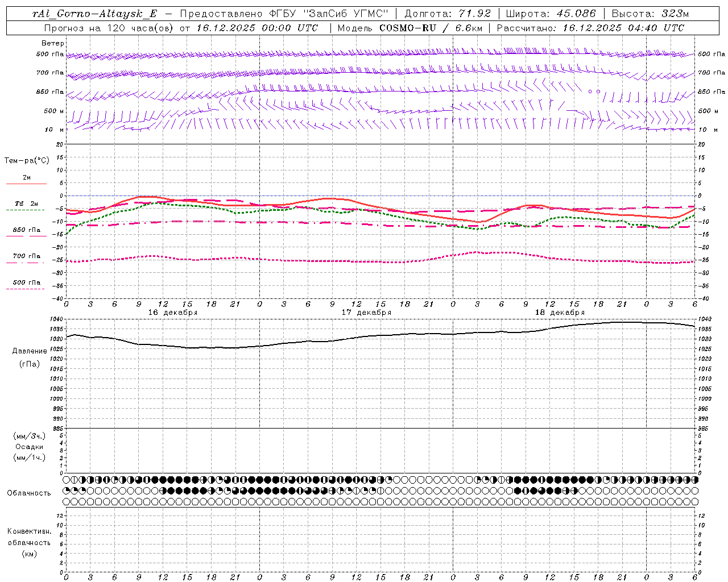
Task: Click the 500 м wind level label on the left axis
Action: [x=54, y=111]
